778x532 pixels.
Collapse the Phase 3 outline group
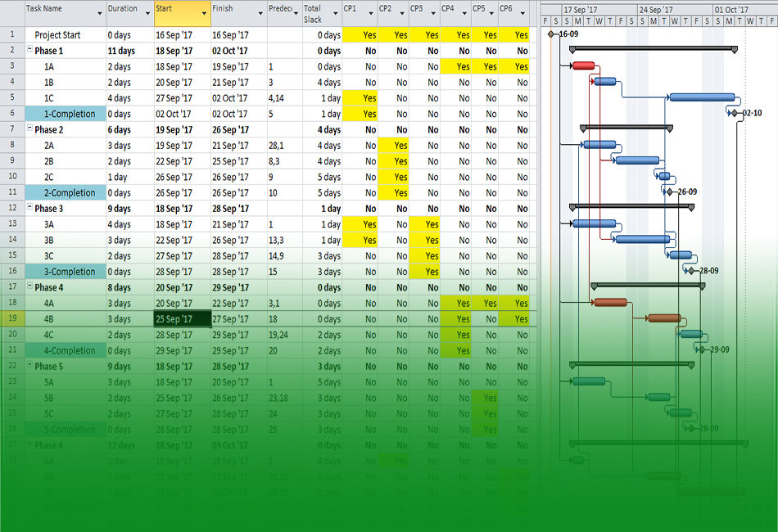tap(29, 209)
